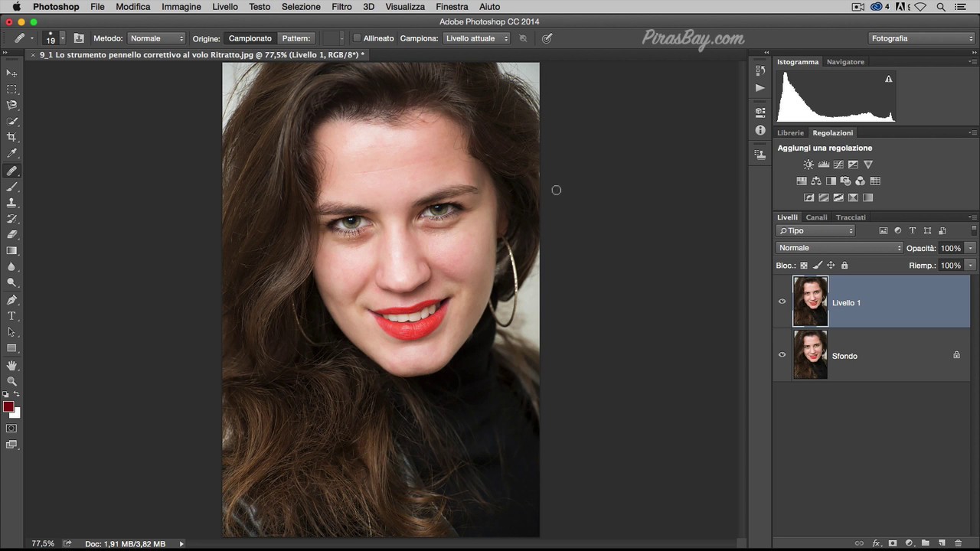
Task: Add a Color Balance adjustment
Action: click(816, 181)
